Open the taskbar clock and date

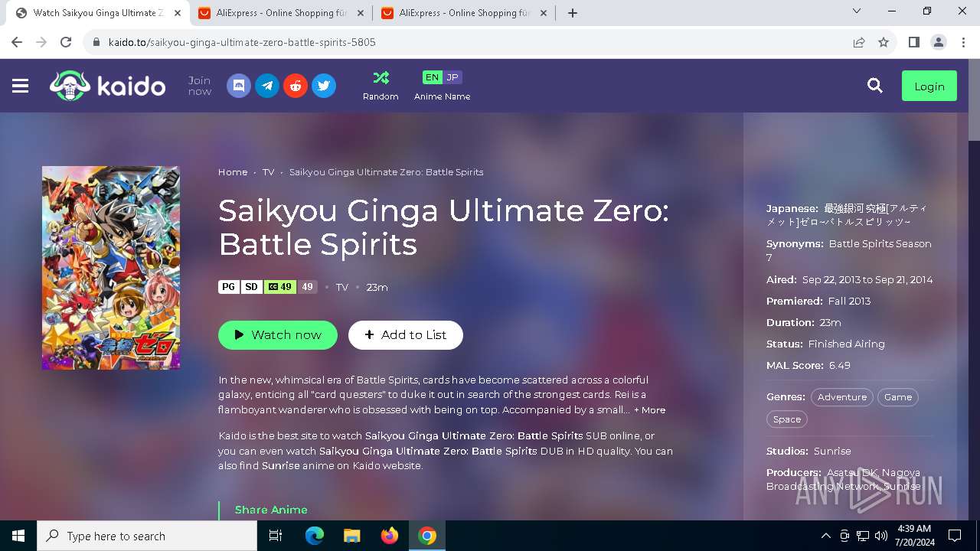(x=914, y=536)
